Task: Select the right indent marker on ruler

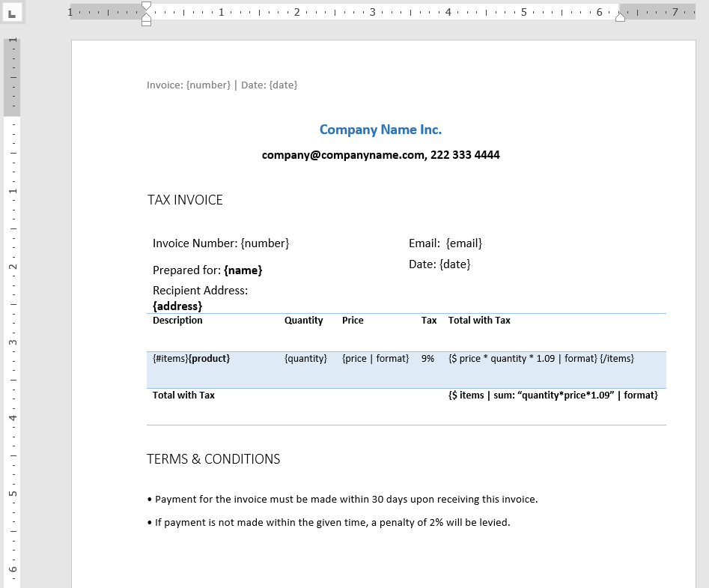Action: click(x=620, y=17)
